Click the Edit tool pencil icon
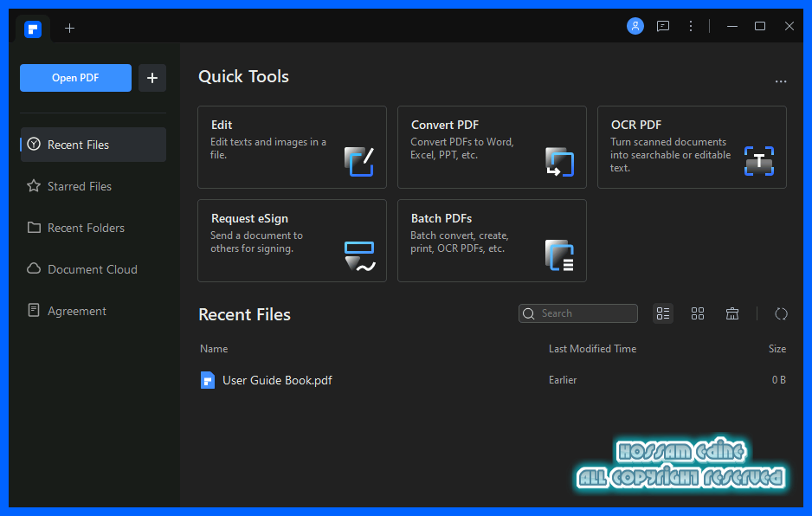 point(359,162)
